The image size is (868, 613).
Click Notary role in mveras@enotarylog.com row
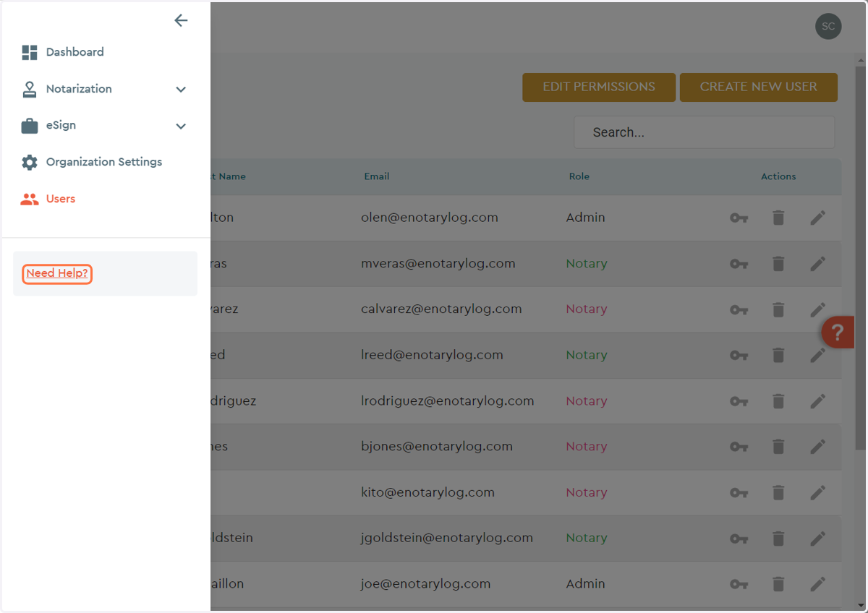coord(587,264)
